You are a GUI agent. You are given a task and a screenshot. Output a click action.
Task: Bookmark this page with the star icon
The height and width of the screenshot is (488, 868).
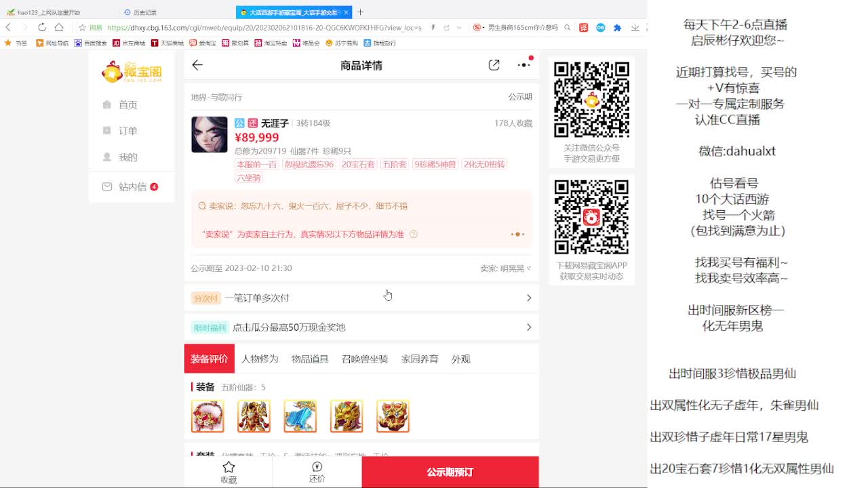coord(82,27)
